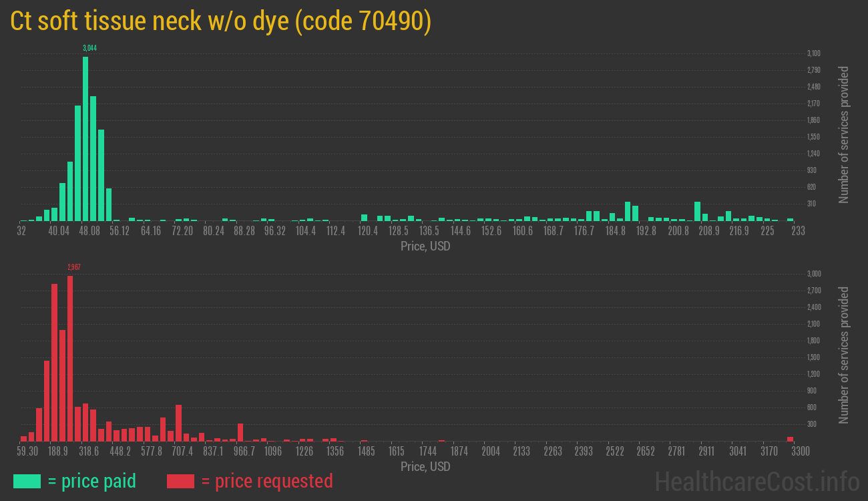Open the HealthcareCost.info watermark link
Image resolution: width=868 pixels, height=501 pixels.
pyautogui.click(x=756, y=481)
